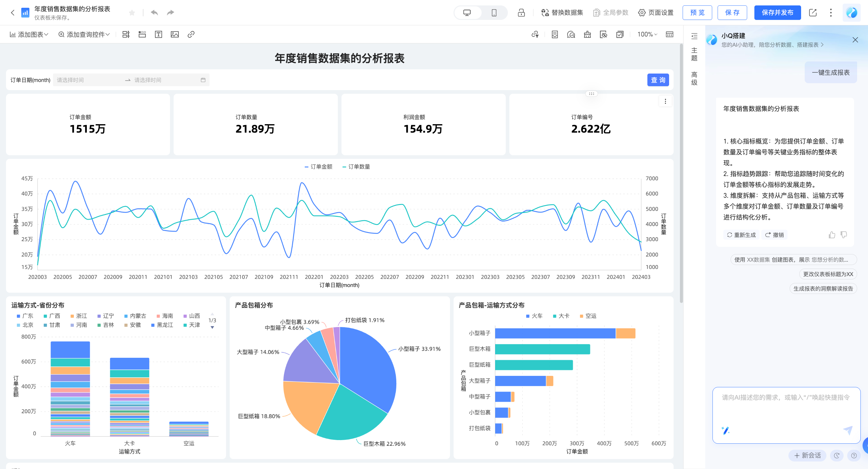This screenshot has height=469, width=868.
Task: Click 保存并发布 save and publish
Action: pos(777,13)
